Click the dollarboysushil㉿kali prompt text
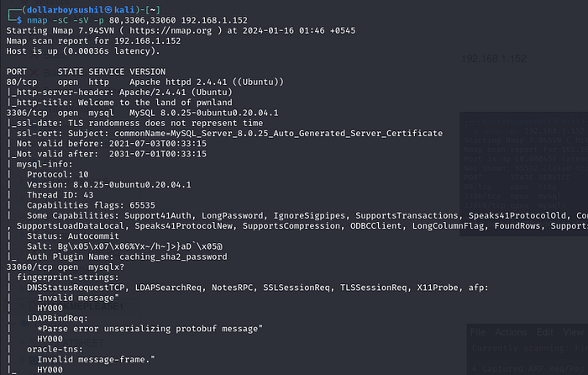 click(x=70, y=8)
